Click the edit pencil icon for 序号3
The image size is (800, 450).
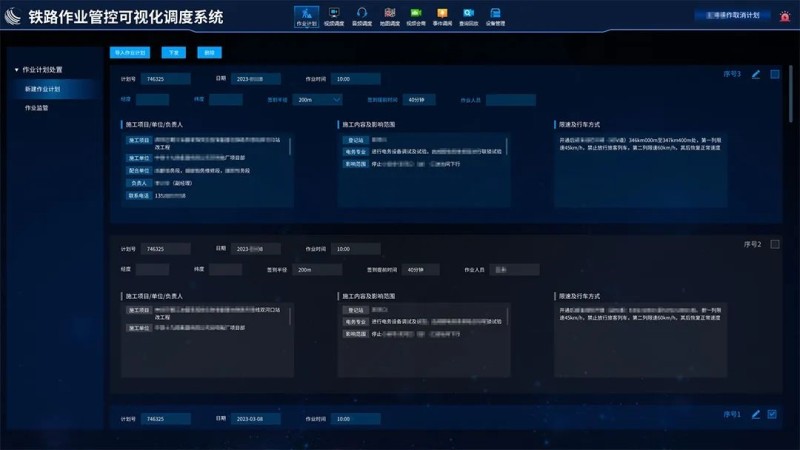[756, 74]
